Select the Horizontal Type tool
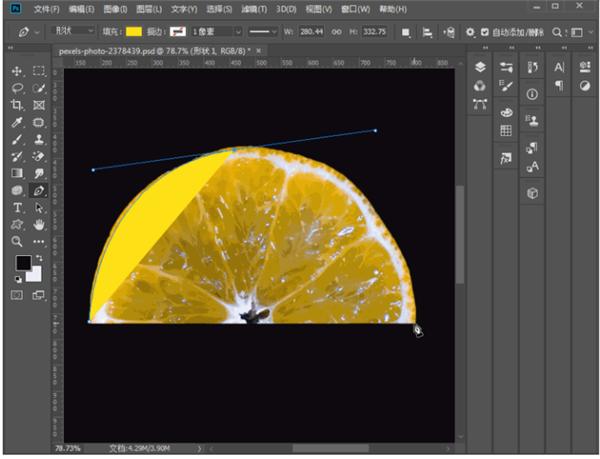Screen dimensions: 600x459 click(x=17, y=207)
